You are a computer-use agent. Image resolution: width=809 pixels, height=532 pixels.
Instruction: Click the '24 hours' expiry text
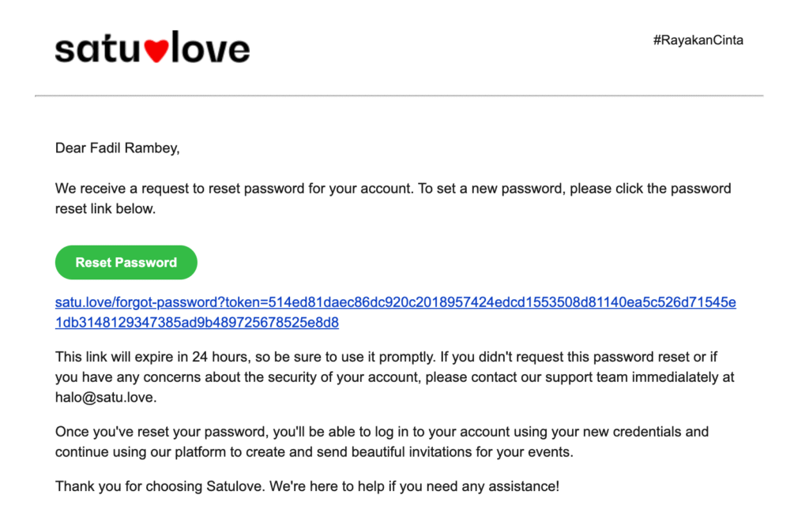pos(221,357)
